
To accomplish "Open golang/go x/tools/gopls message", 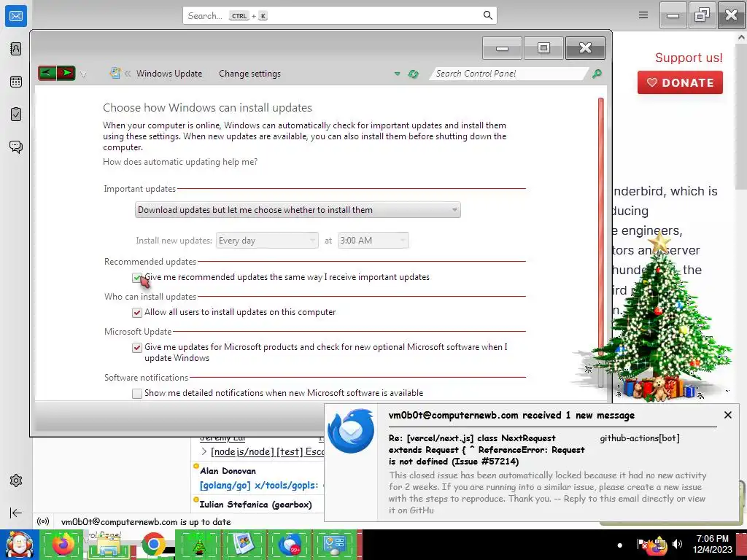I will pos(259,485).
